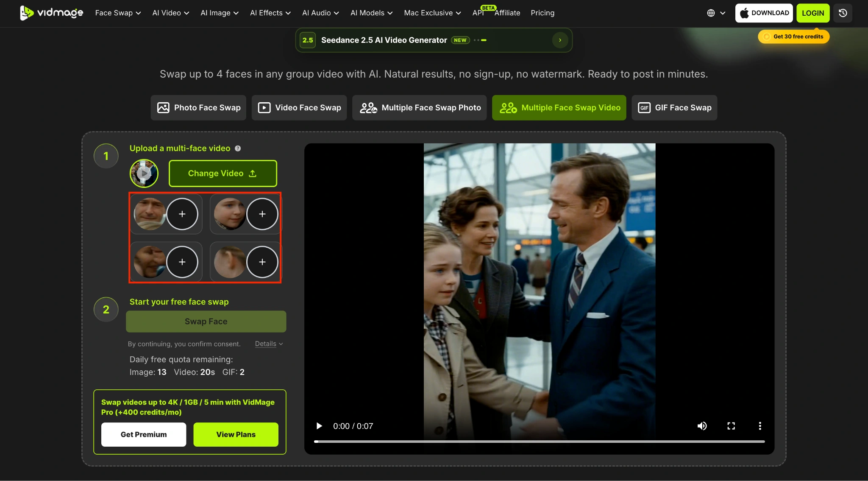This screenshot has height=481, width=868.
Task: Add replacement face for the young girl
Action: click(262, 214)
